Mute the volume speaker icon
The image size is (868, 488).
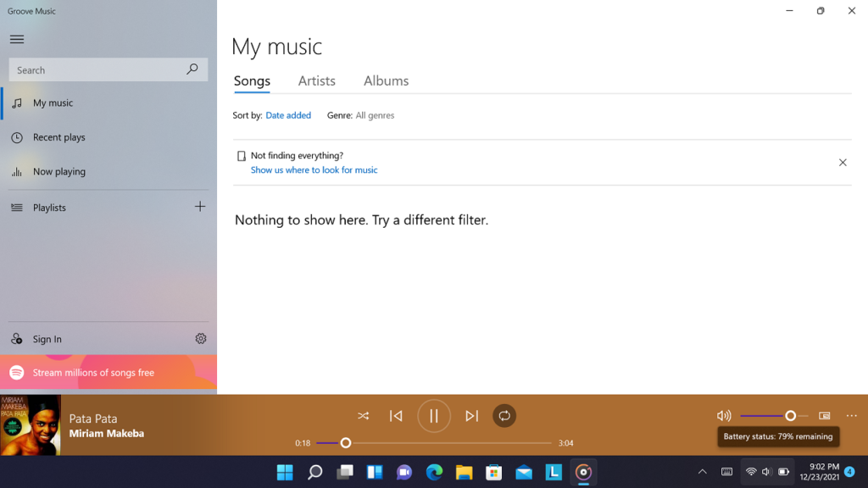tap(724, 415)
